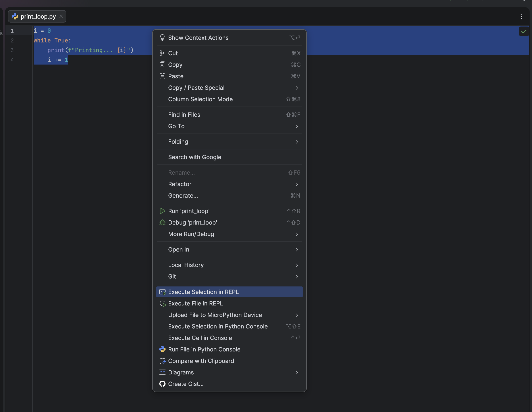Click the Diagrams submenu arrow
The image size is (532, 412).
tap(297, 373)
